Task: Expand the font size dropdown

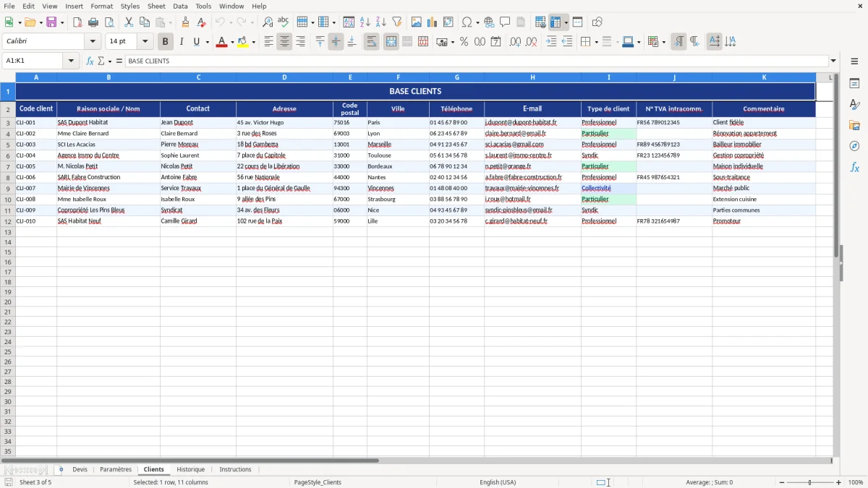Action: (145, 42)
